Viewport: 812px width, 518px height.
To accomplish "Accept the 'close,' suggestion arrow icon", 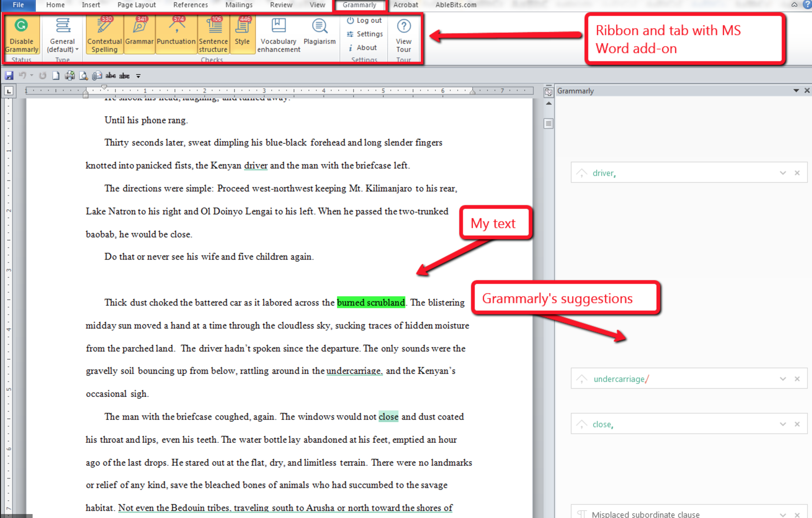I will click(582, 424).
